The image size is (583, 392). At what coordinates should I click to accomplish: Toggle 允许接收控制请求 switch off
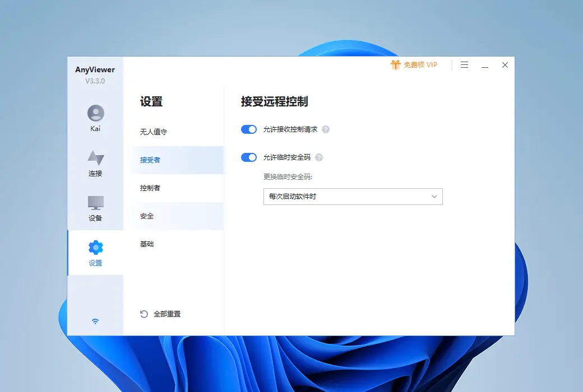[x=249, y=129]
